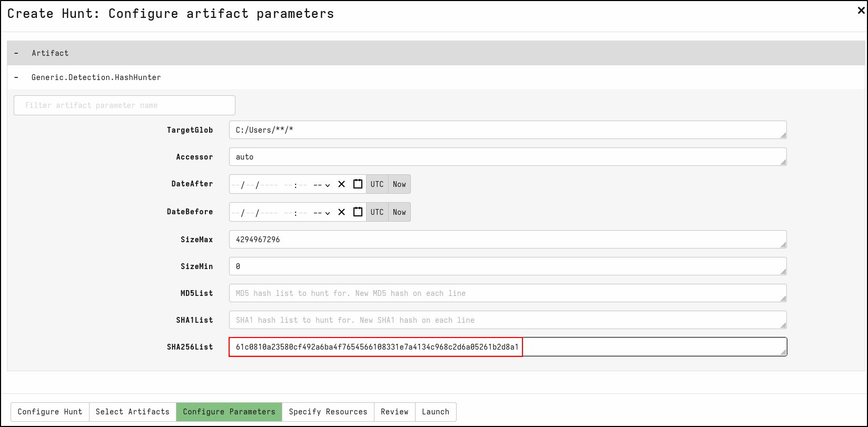This screenshot has height=427, width=868.
Task: Open the Review step tab
Action: 394,412
